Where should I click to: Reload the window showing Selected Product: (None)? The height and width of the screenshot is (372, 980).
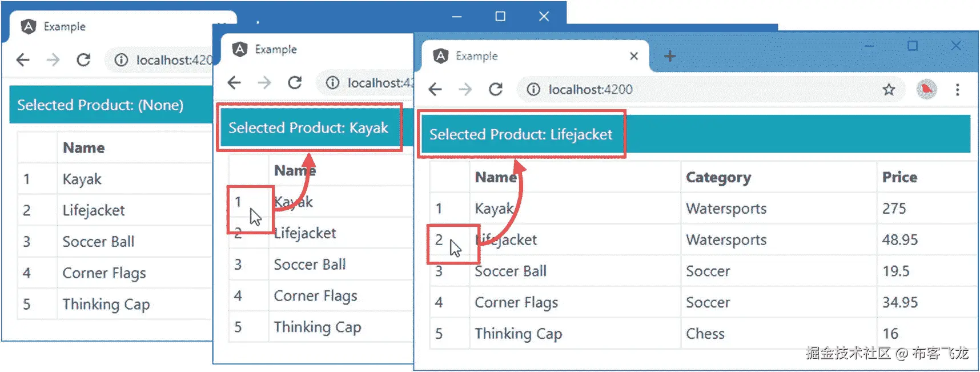pyautogui.click(x=83, y=60)
